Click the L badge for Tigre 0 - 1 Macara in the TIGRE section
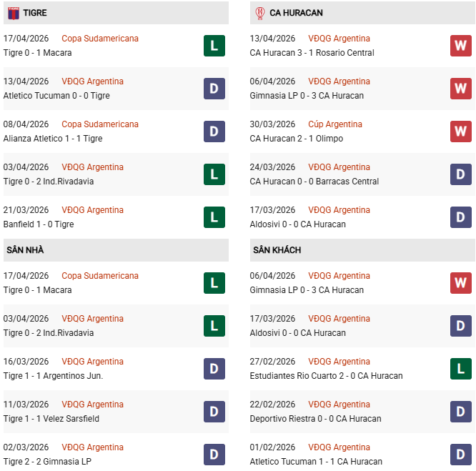Screen dimensions: 476x471 pyautogui.click(x=214, y=46)
